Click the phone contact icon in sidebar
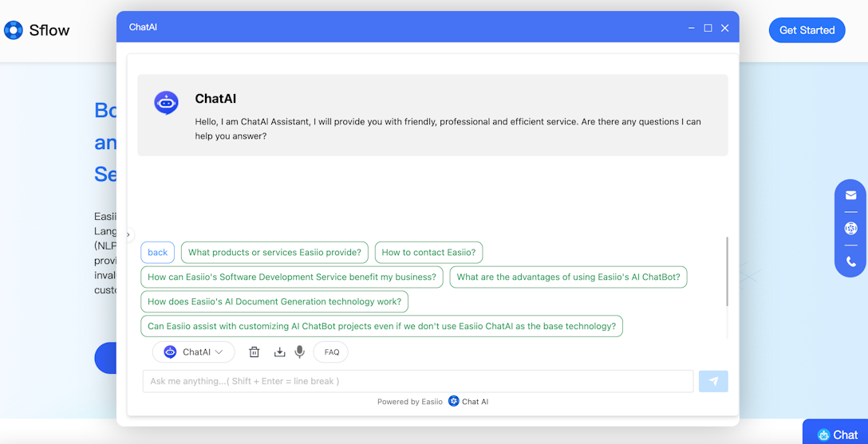This screenshot has height=444, width=868. tap(850, 261)
